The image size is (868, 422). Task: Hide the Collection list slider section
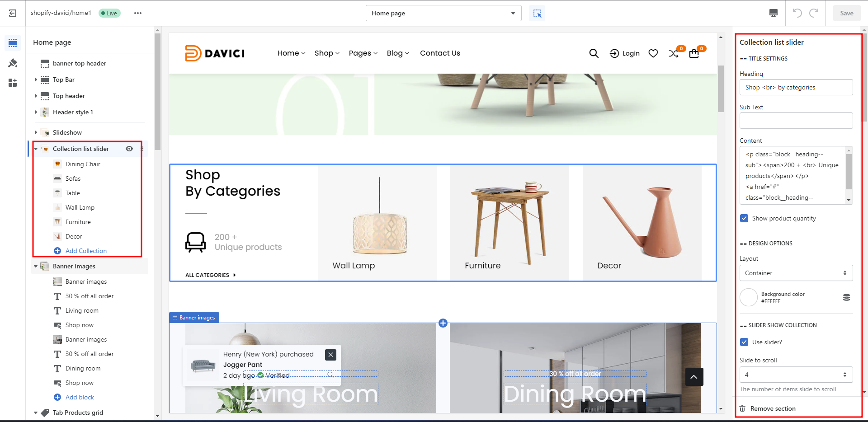click(129, 149)
